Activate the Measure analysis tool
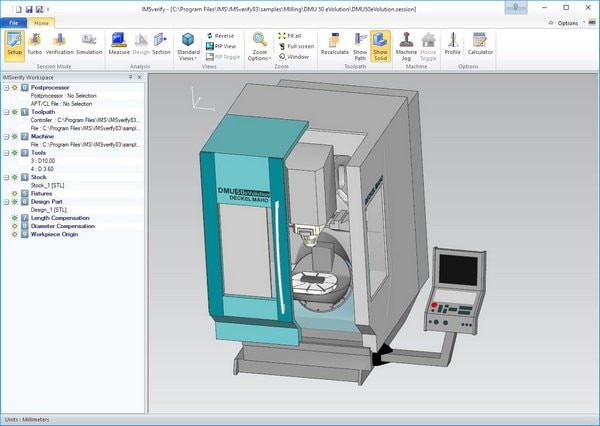 tap(117, 44)
